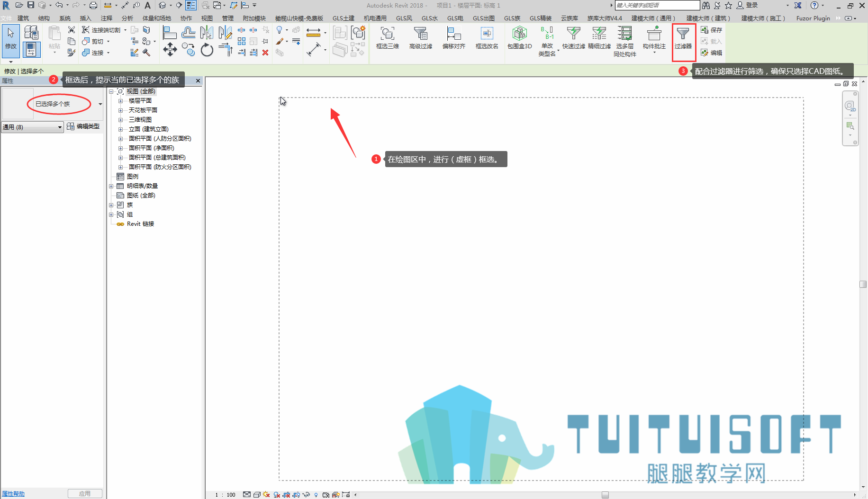The image size is (868, 499).
Task: Toggle the Properties palette button in ribbon
Action: pos(31,49)
